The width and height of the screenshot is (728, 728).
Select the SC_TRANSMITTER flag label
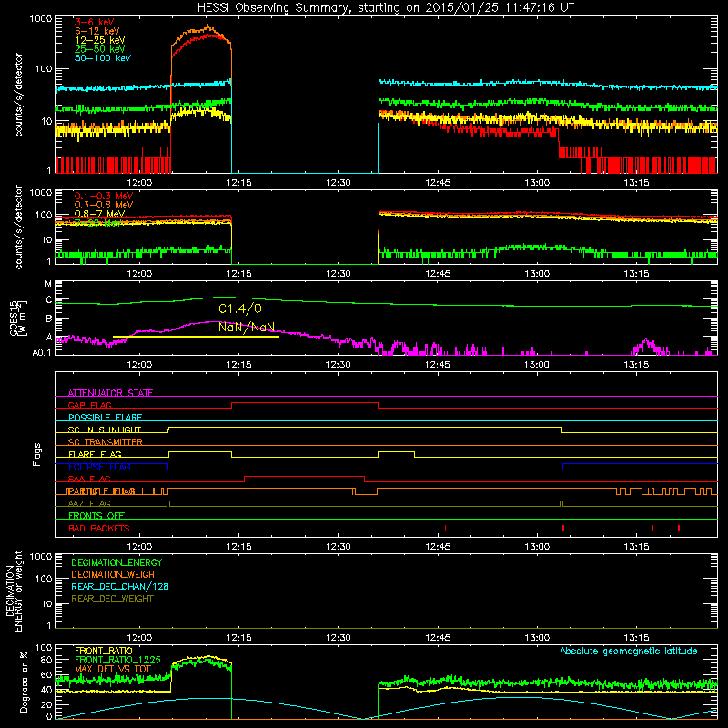point(106,442)
